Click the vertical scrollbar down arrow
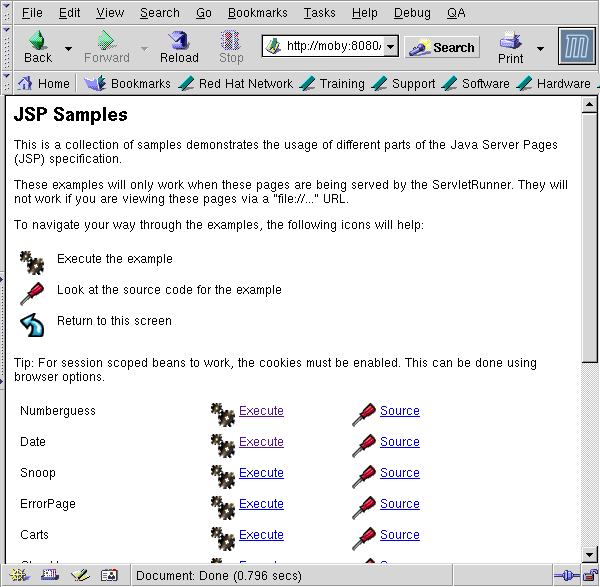The width and height of the screenshot is (600, 587). 590,554
